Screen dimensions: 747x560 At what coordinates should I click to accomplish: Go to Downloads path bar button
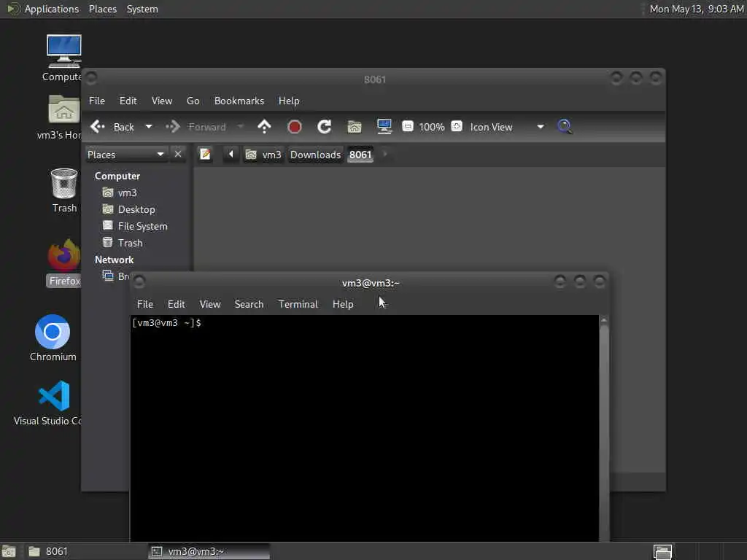click(x=315, y=155)
